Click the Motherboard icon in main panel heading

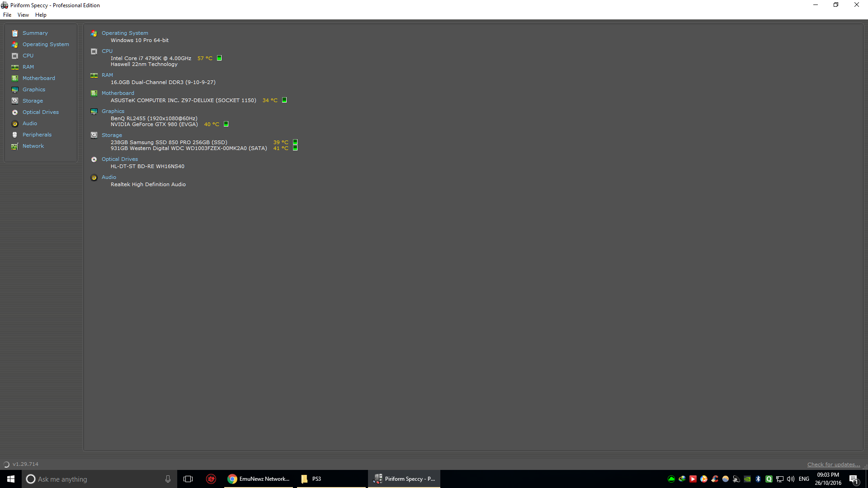coord(94,94)
